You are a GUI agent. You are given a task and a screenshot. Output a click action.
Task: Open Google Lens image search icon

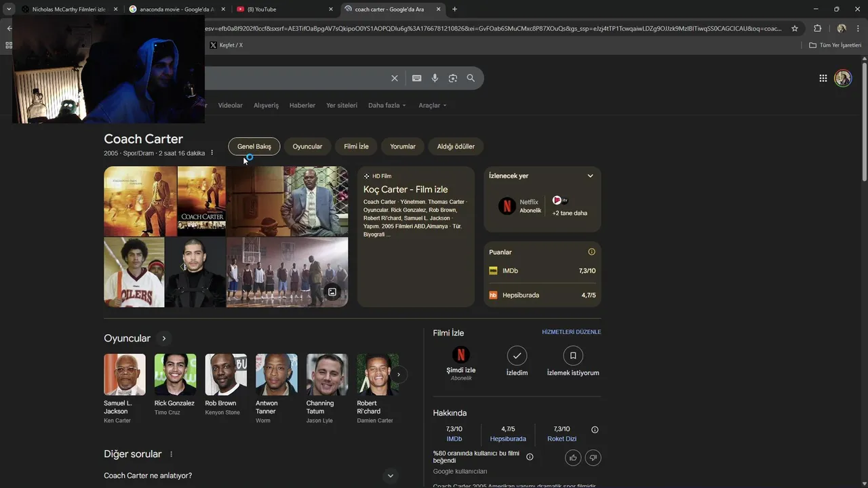(x=452, y=78)
